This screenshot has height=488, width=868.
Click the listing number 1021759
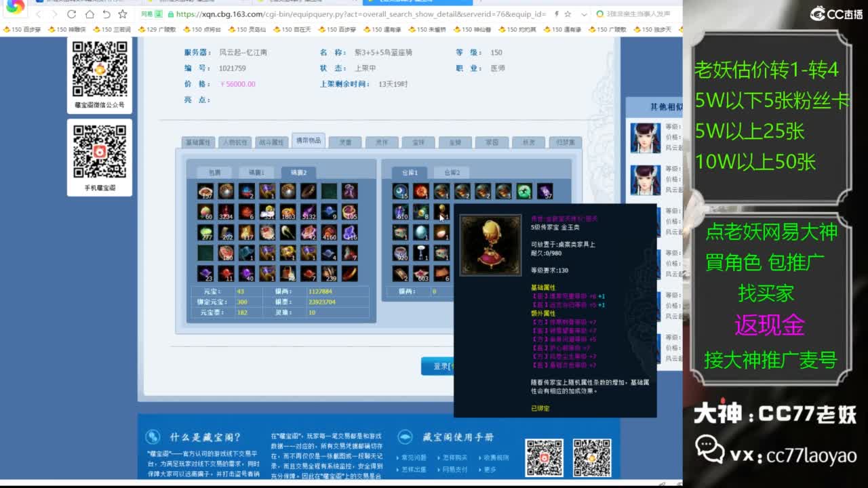233,68
